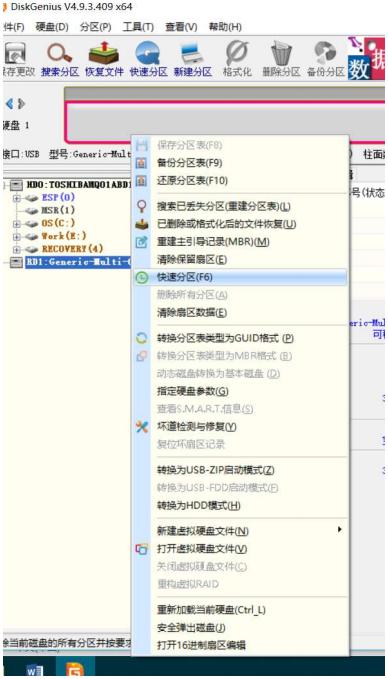This screenshot has height=679, width=388.
Task: Click the 搜索分区 magnifier toolbar icon
Action: point(60,53)
